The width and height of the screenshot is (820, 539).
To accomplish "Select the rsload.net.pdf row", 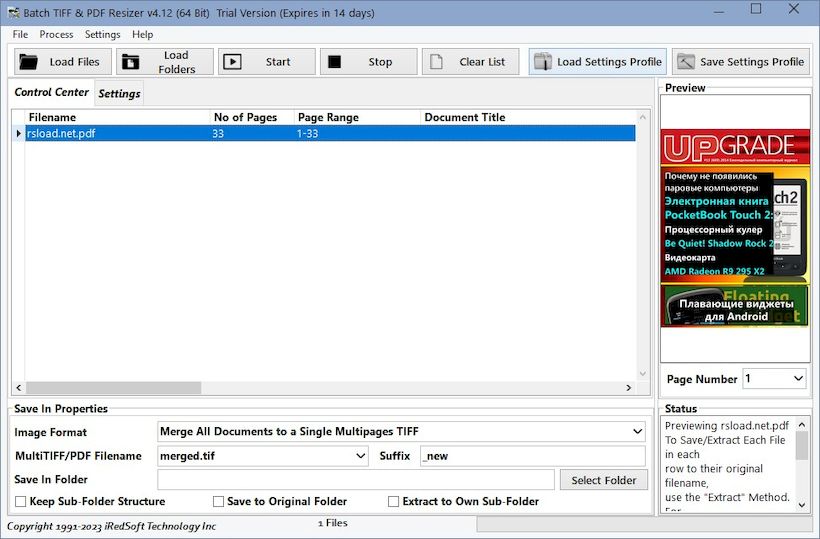I will 329,133.
